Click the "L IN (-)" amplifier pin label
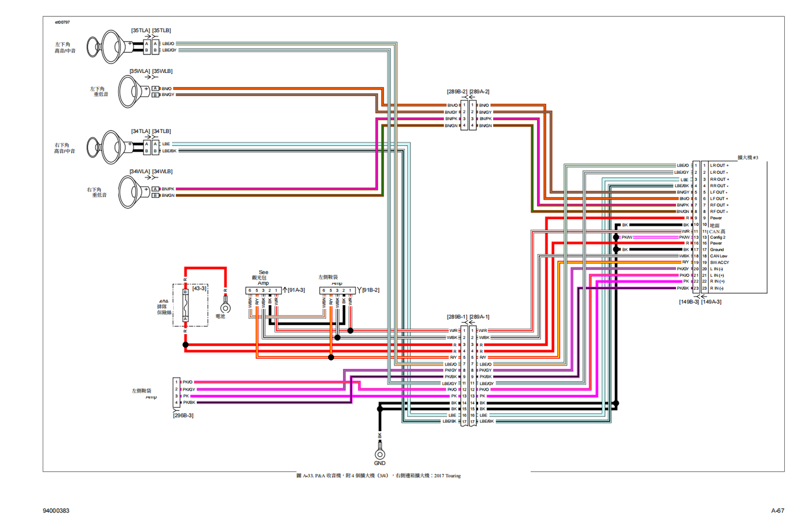The width and height of the screenshot is (810, 532). pyautogui.click(x=717, y=269)
